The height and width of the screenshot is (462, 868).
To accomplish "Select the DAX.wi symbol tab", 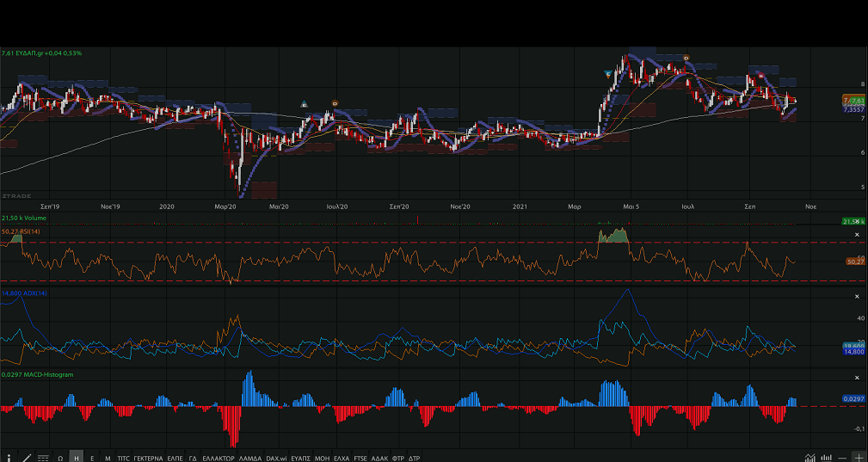I will click(x=276, y=458).
